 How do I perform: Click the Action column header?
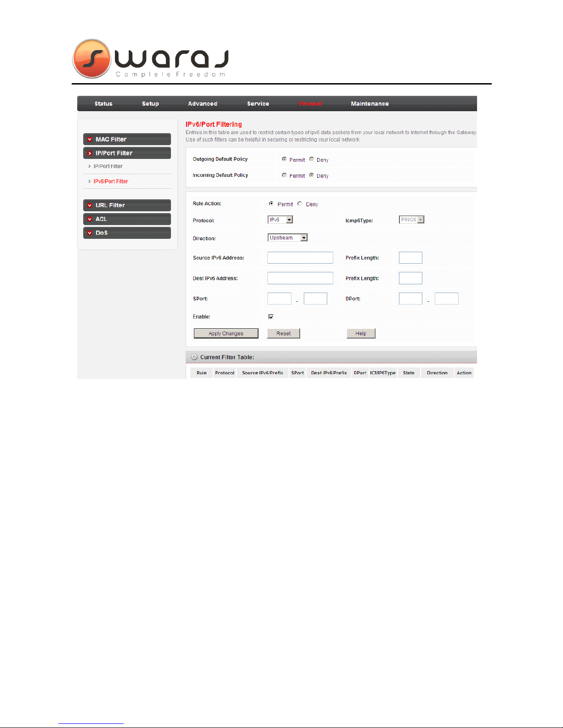(464, 373)
